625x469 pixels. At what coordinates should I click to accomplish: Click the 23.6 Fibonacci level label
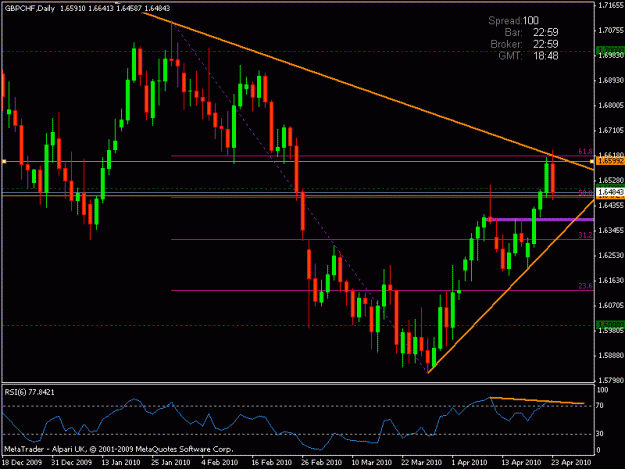click(x=585, y=286)
